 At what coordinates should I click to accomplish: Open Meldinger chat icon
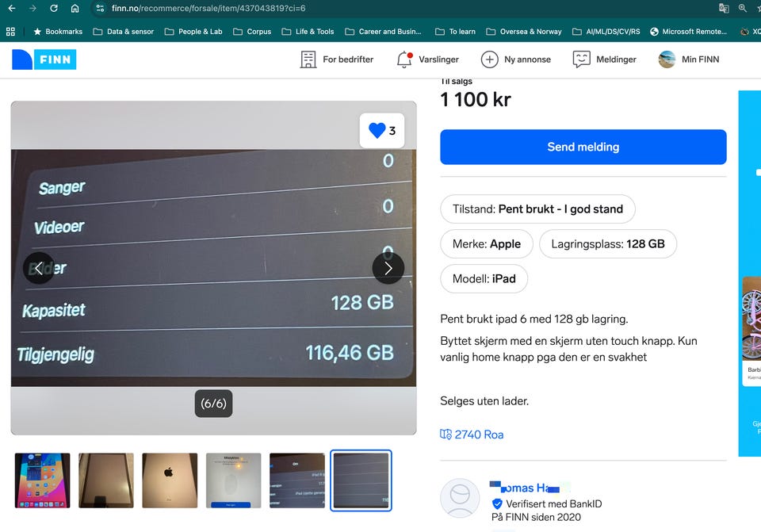point(604,59)
